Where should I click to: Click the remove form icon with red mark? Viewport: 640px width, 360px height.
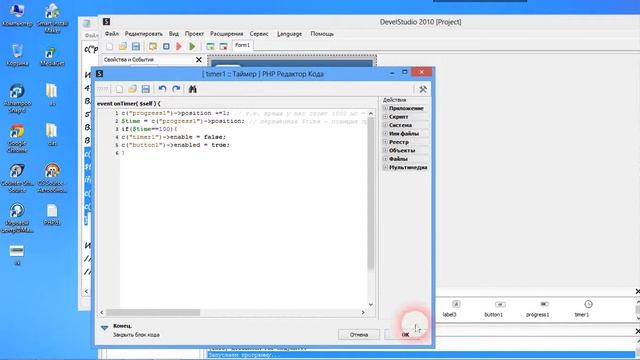tap(223, 47)
